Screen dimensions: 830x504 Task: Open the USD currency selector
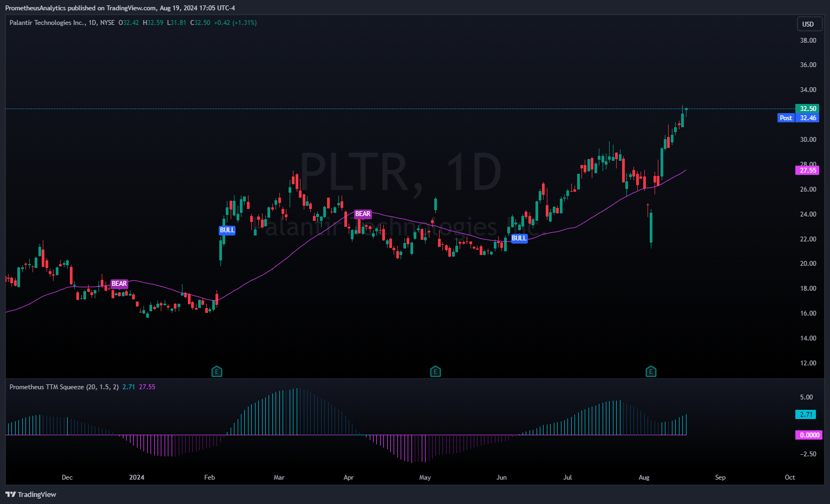[809, 24]
